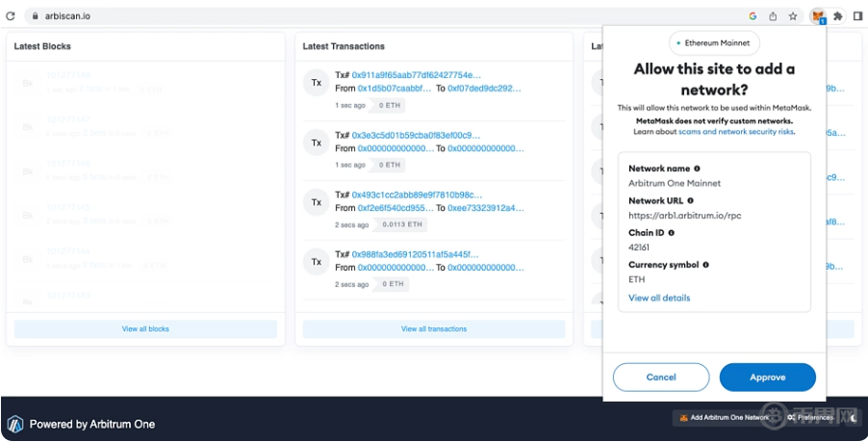The width and height of the screenshot is (868, 442).
Task: Open the browser side panel icon
Action: click(856, 16)
